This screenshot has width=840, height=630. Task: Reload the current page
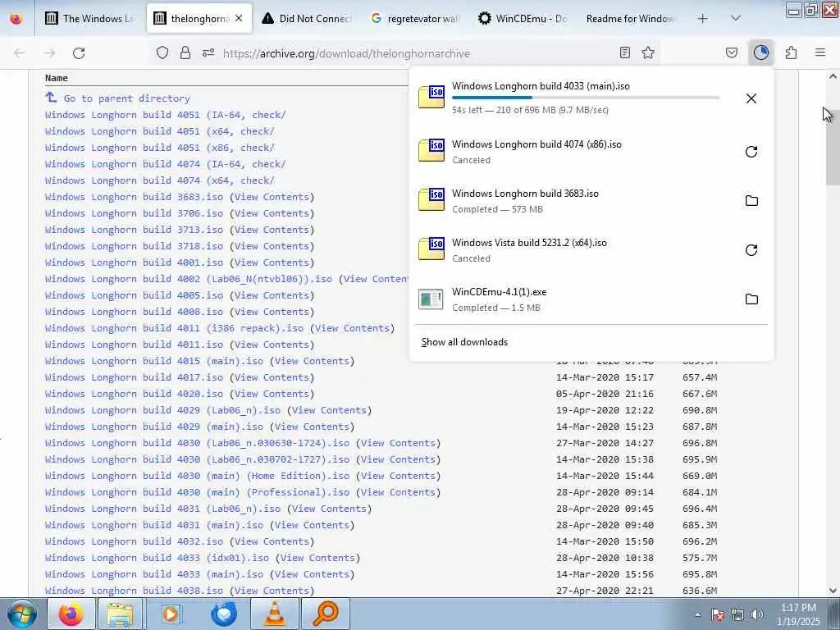(x=79, y=53)
